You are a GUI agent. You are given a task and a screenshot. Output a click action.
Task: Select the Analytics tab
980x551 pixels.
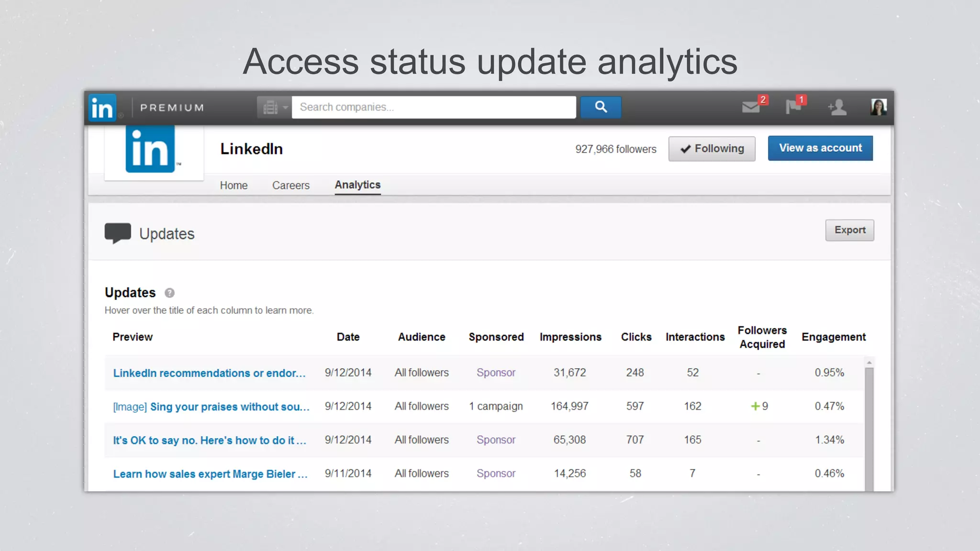357,185
